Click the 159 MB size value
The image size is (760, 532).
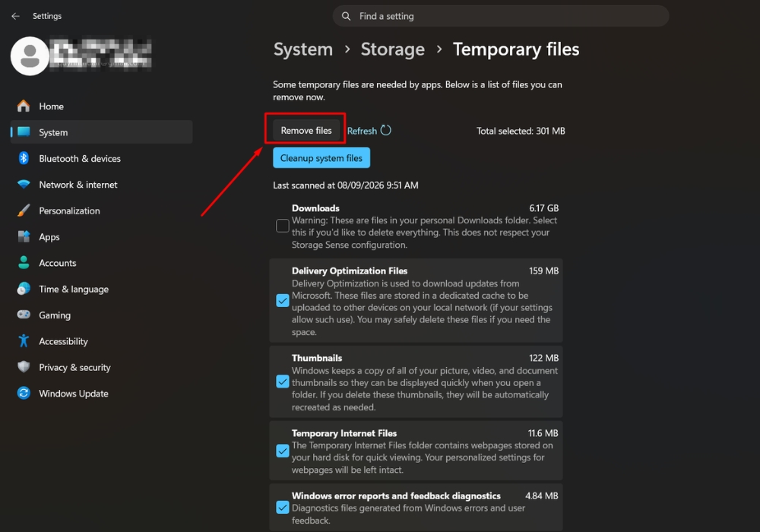click(544, 271)
